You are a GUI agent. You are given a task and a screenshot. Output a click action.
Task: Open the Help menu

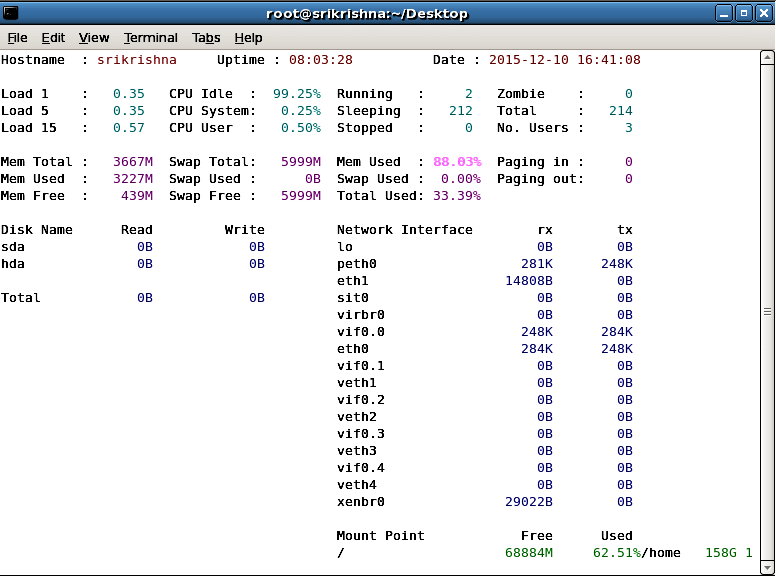pyautogui.click(x=248, y=38)
